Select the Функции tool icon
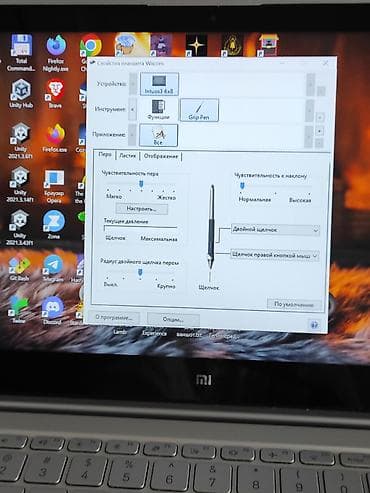Screen dimensions: 370x493 pos(158,110)
